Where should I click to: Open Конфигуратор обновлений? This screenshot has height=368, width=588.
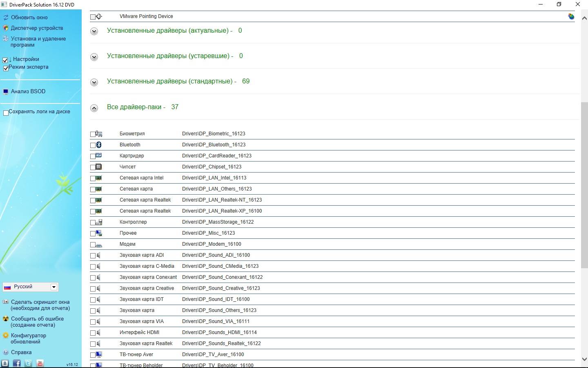[x=28, y=339]
